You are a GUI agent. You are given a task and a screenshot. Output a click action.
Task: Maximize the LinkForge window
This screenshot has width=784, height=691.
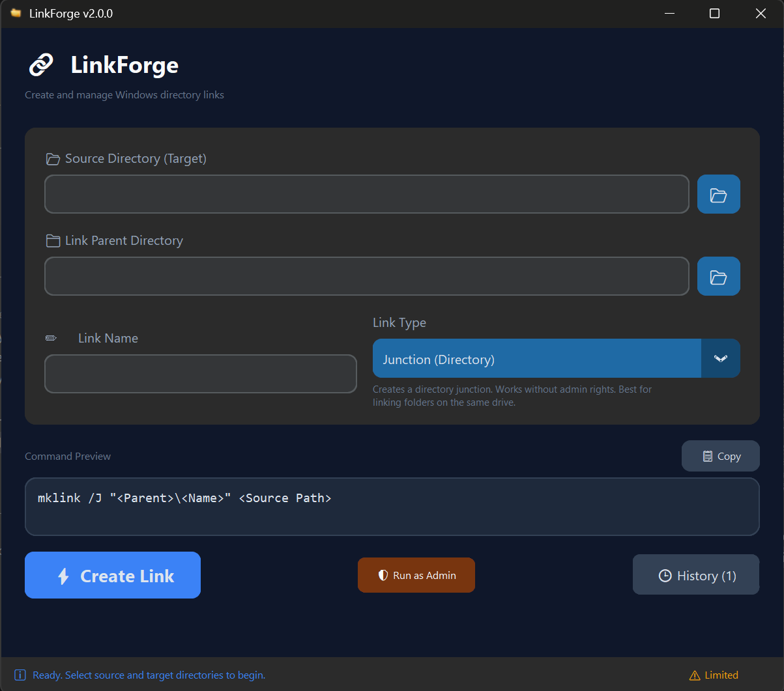point(714,14)
